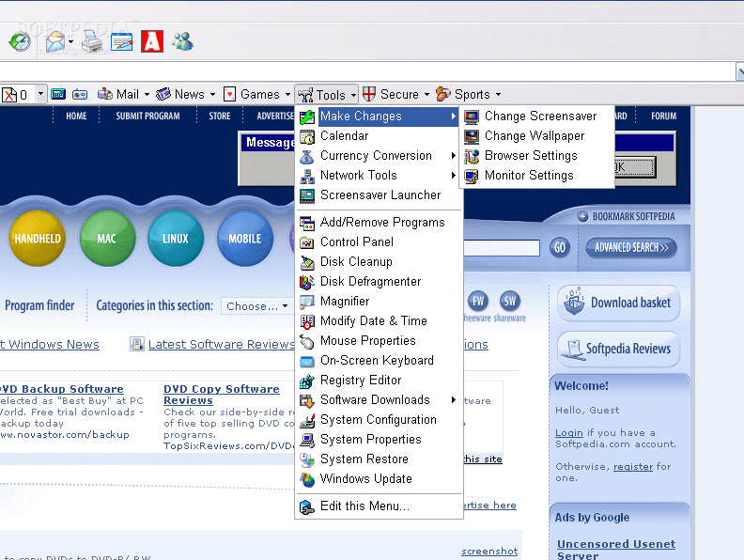Collapse the Tools toolbar menu
Screen dimensions: 744x560
(327, 95)
